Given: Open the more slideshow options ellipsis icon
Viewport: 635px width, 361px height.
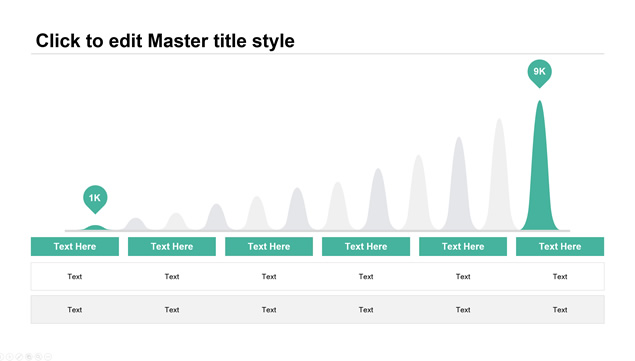Looking at the screenshot, I should [48, 357].
